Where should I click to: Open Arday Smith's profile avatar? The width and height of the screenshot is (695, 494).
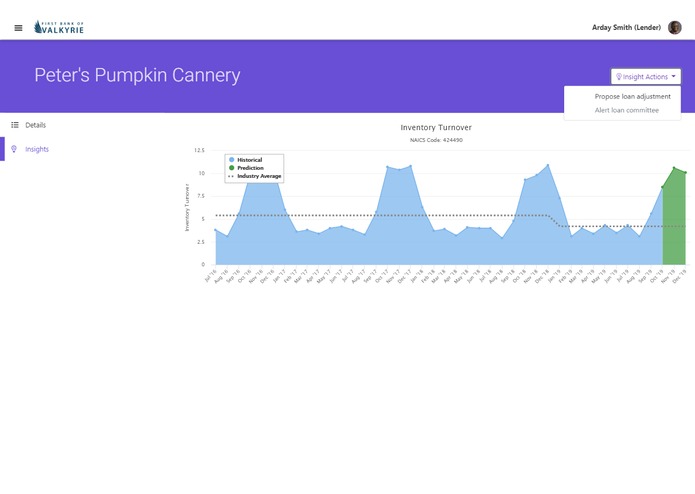pos(675,27)
